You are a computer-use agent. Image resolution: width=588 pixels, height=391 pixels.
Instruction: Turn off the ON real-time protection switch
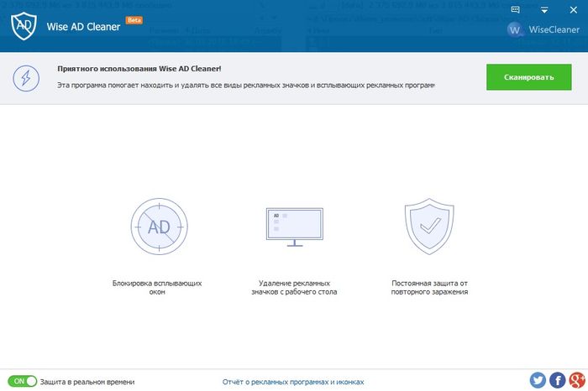coord(22,381)
